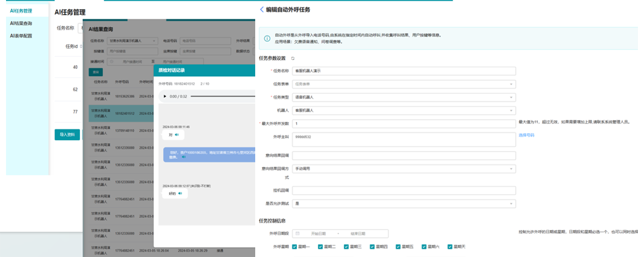The width and height of the screenshot is (644, 257).
Task: Expand the 任务类型 dropdown showing 语音机器人
Action: pos(403,97)
